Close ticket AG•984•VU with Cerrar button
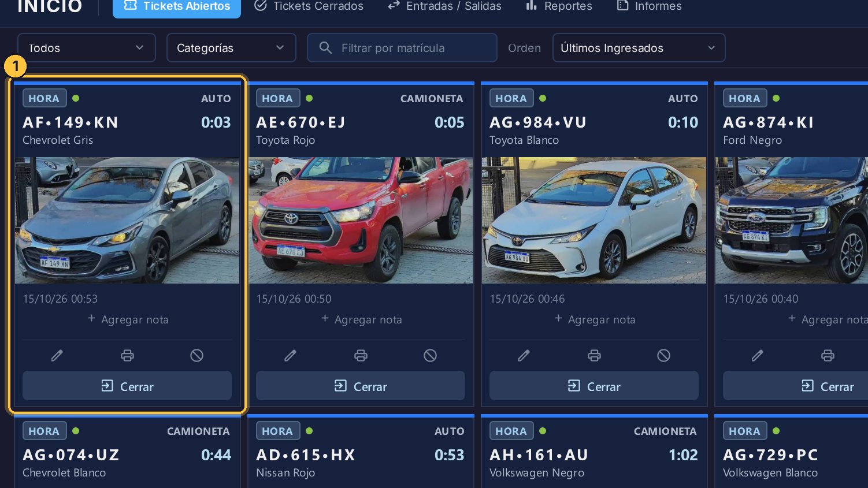868x488 pixels. point(594,386)
